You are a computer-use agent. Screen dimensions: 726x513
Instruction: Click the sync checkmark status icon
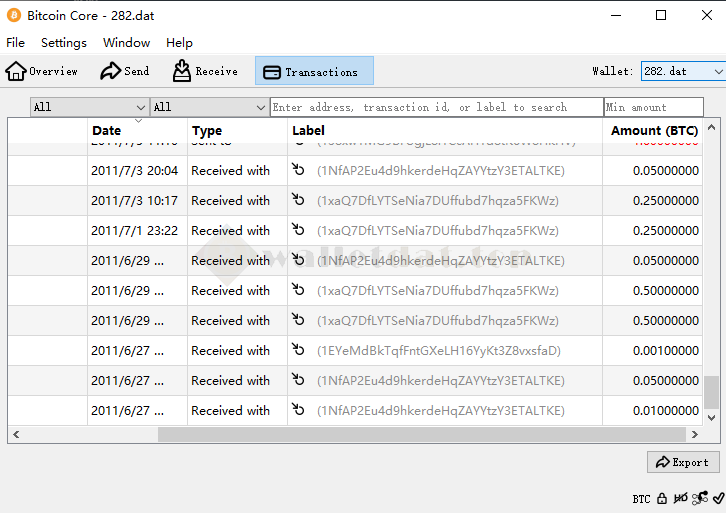[x=717, y=498]
